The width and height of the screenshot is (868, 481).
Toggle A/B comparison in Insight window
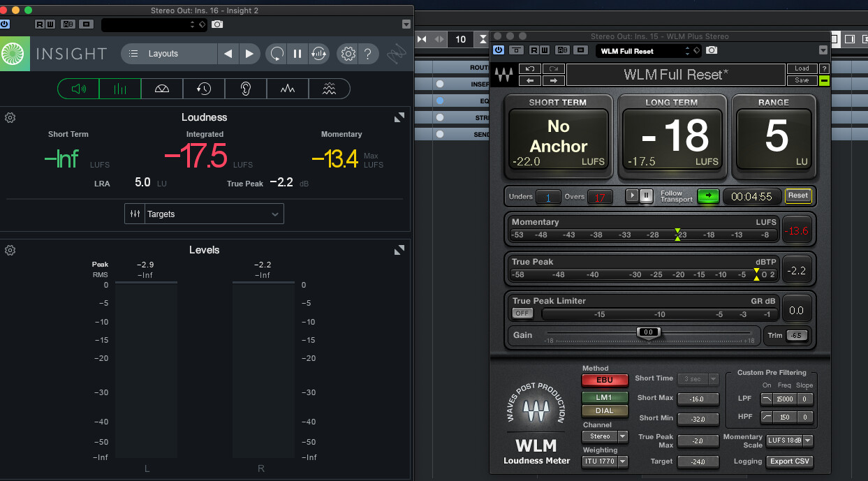(68, 24)
